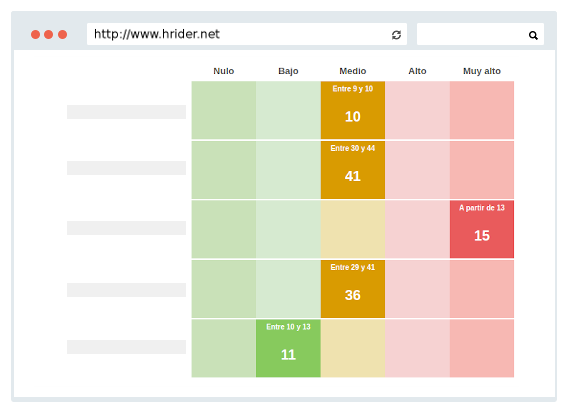The height and width of the screenshot is (412, 572).
Task: Select the Muy alto column header
Action: (x=482, y=71)
